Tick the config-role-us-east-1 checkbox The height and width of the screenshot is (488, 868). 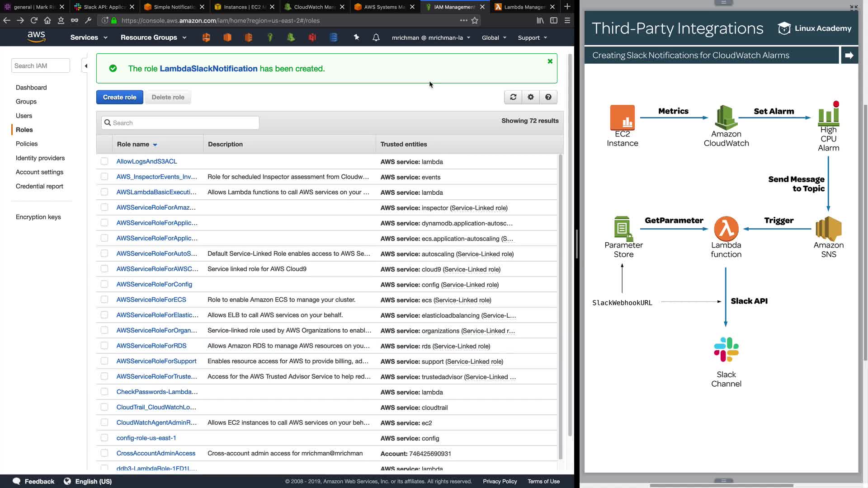[104, 438]
